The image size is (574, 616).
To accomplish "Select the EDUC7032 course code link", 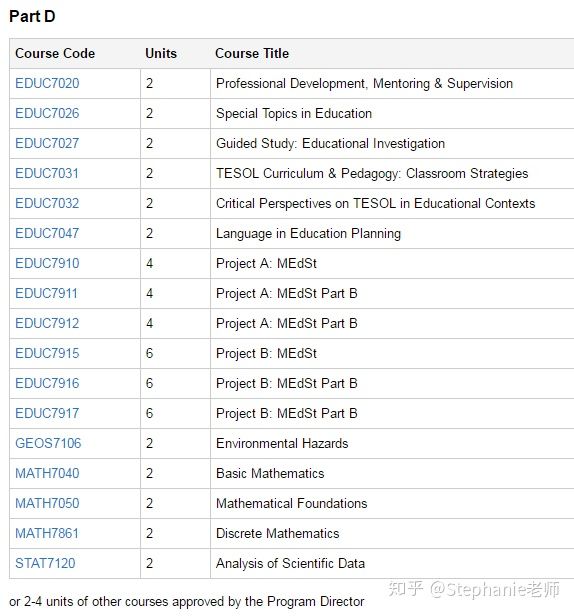I will [47, 203].
